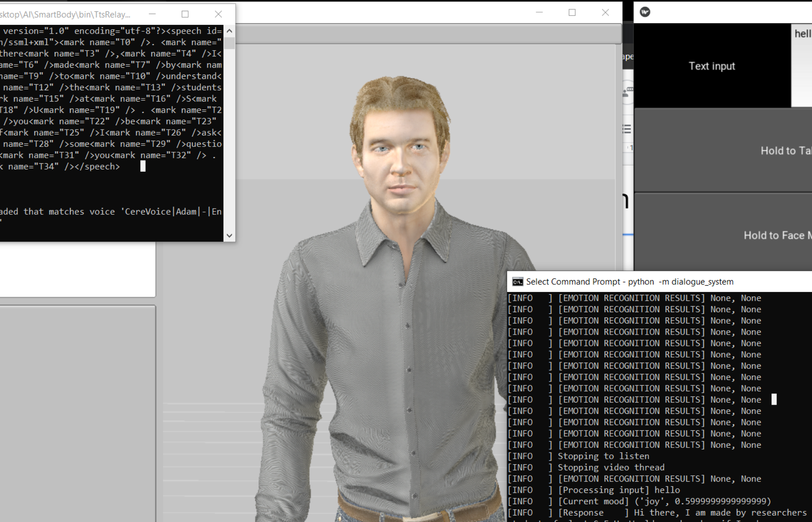Screen dimensions: 812x522
Task: Click the Select Command Prompt title text
Action: click(x=630, y=282)
